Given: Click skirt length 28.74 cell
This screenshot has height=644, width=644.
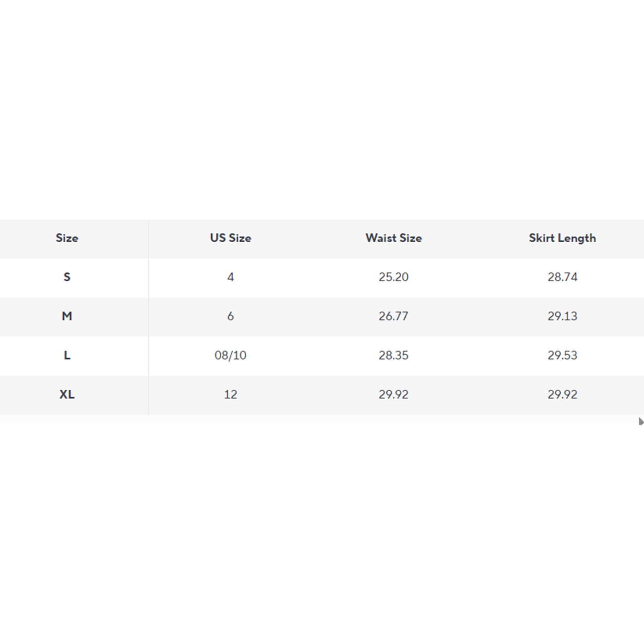Looking at the screenshot, I should coord(562,277).
